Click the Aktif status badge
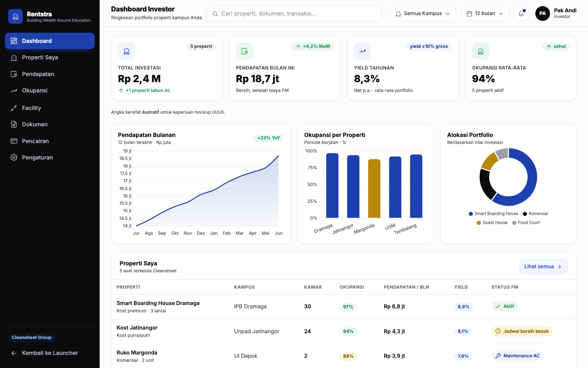This screenshot has height=368, width=588. pyautogui.click(x=505, y=306)
